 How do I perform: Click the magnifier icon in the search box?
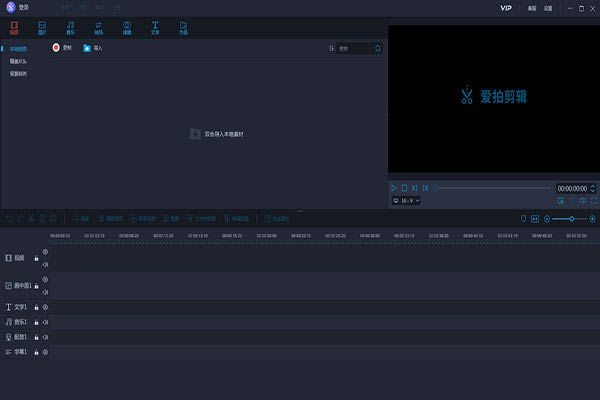(x=377, y=48)
